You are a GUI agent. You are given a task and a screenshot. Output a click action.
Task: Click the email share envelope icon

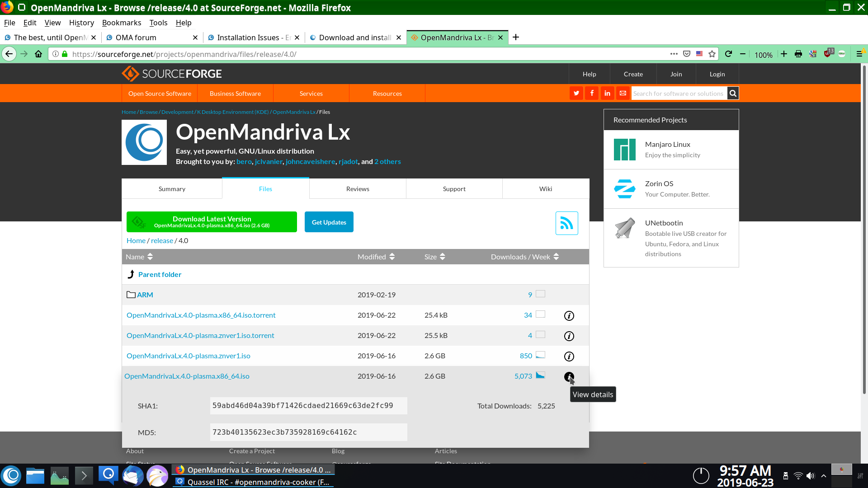623,93
